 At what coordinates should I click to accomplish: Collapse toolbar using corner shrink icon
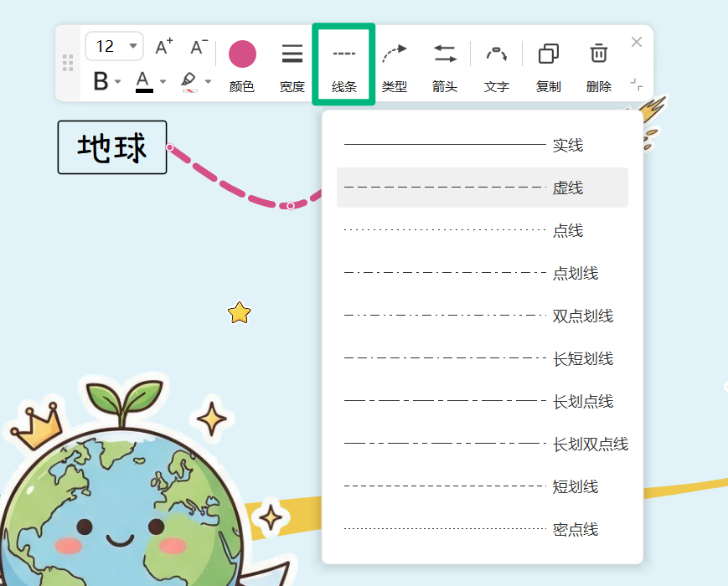637,85
